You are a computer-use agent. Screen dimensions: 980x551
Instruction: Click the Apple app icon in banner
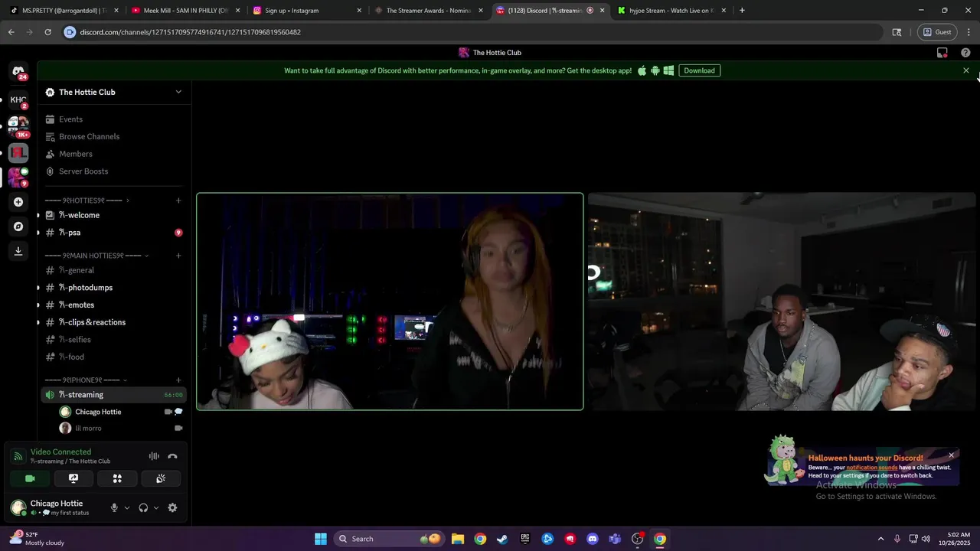pyautogui.click(x=642, y=70)
